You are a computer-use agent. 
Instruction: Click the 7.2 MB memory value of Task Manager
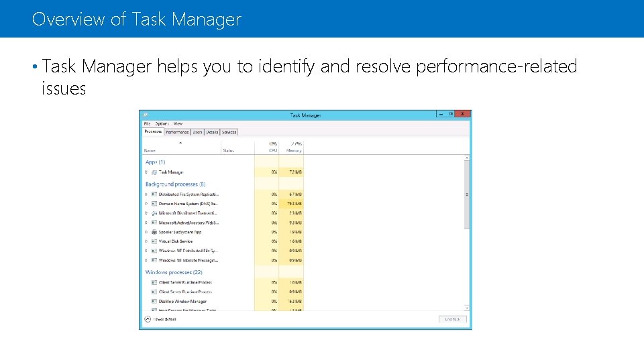pos(295,172)
